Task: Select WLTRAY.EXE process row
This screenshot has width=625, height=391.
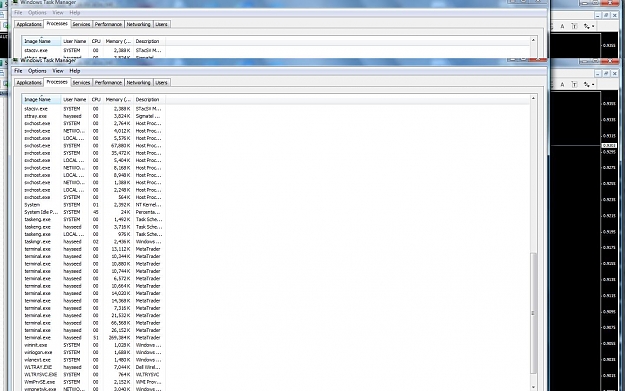Action: click(x=94, y=367)
